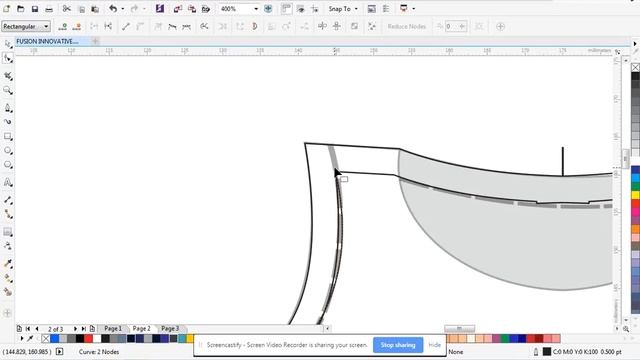Export the document

[x=192, y=9]
